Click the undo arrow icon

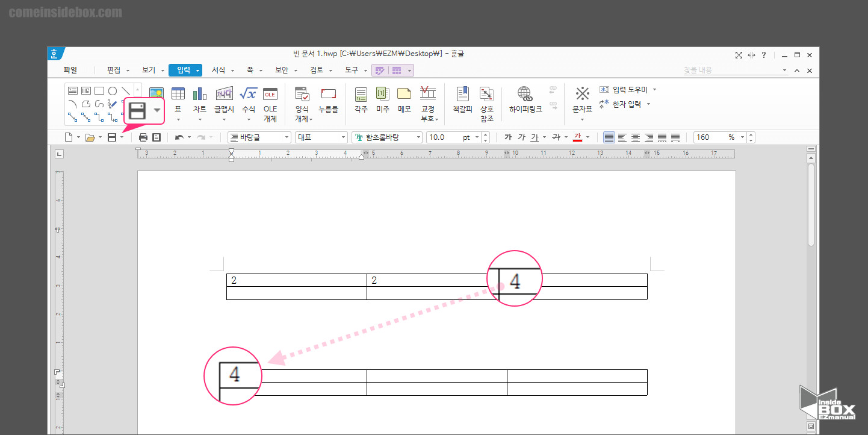click(179, 137)
